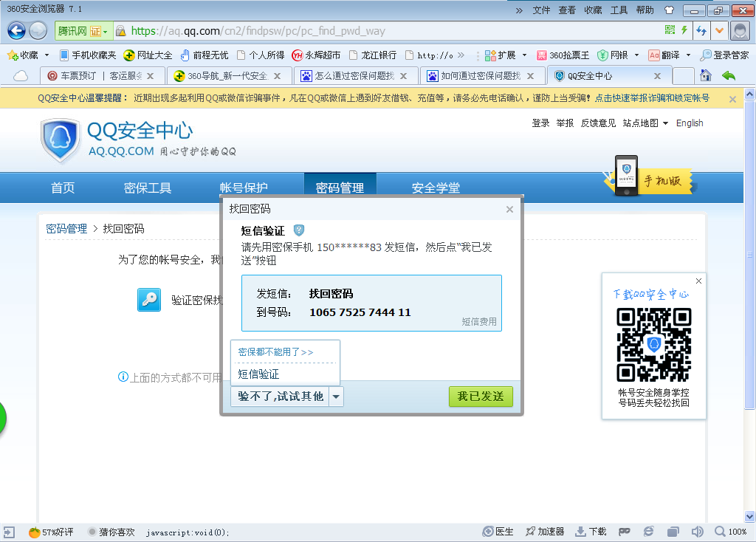756x542 pixels.
Task: Click the refresh arrows icon beside address bar
Action: pos(701,31)
